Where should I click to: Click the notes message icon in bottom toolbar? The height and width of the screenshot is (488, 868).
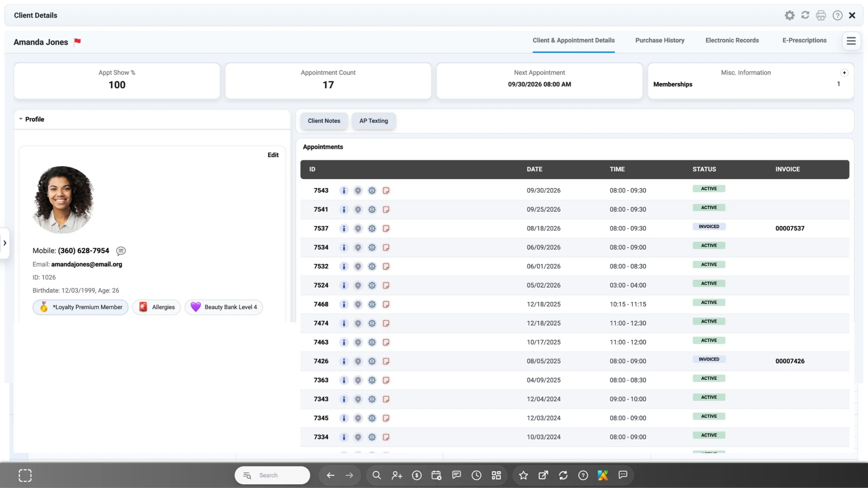point(457,475)
